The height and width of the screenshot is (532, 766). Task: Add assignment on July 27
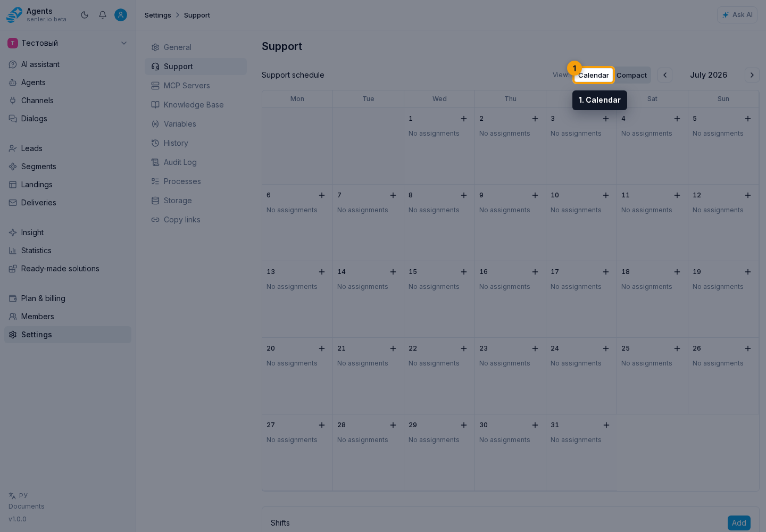(x=322, y=425)
